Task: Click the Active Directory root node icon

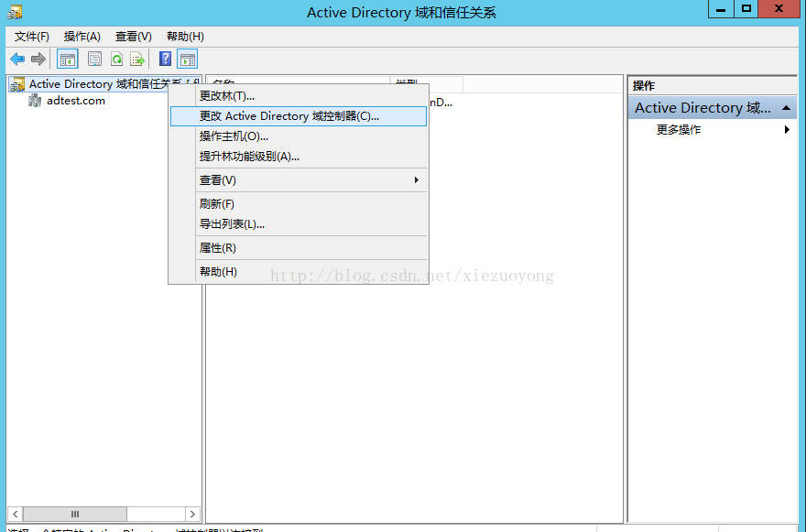Action: [17, 84]
